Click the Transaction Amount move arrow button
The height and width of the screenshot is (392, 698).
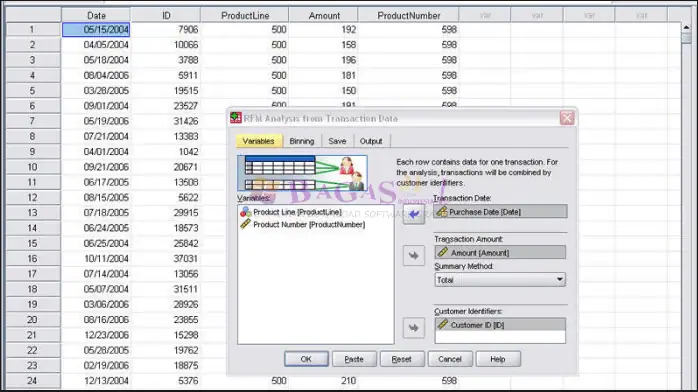point(414,255)
